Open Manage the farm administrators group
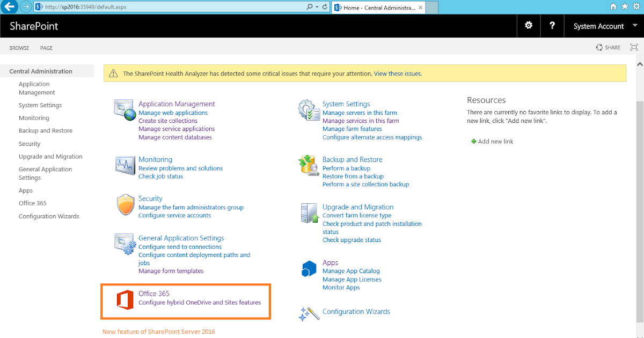Viewport: 644px width, 338px height. point(191,207)
